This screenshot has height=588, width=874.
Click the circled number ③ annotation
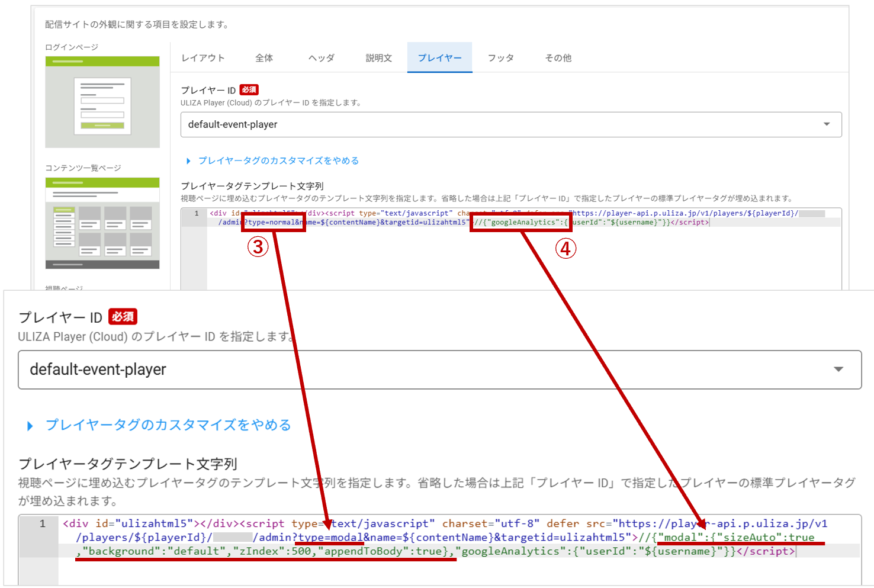pyautogui.click(x=258, y=247)
